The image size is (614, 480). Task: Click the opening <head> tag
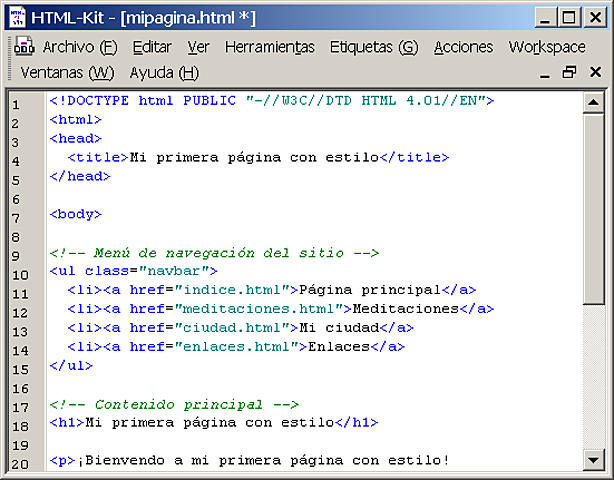coord(76,138)
